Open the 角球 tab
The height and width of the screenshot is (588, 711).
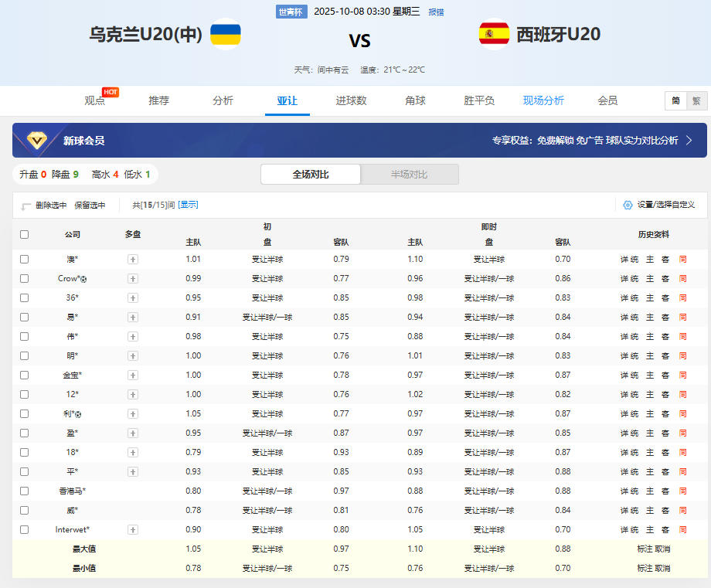[x=415, y=100]
